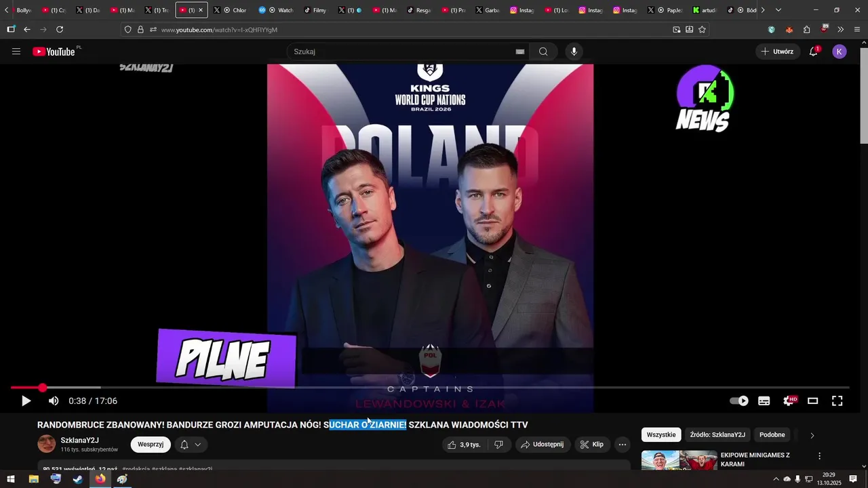This screenshot has height=488, width=868.
Task: Show more filter chips with right arrow
Action: click(x=812, y=435)
